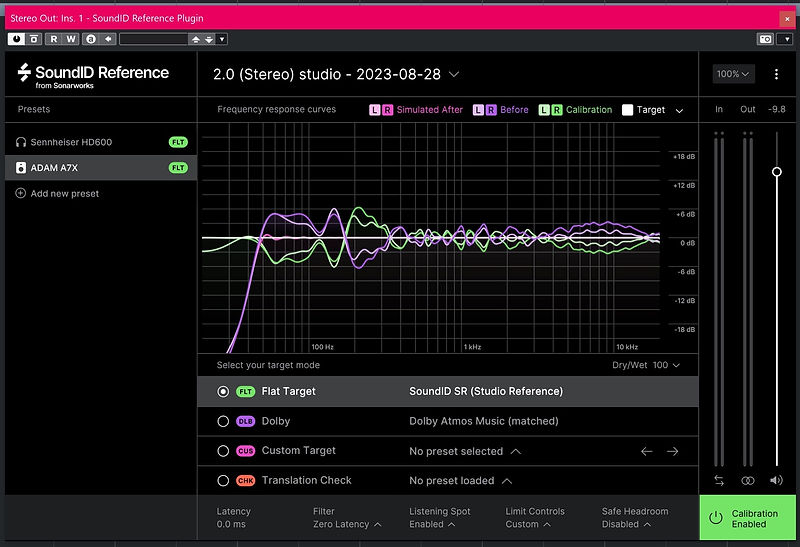Click the speaker icon beside ADAM A7X

20,167
